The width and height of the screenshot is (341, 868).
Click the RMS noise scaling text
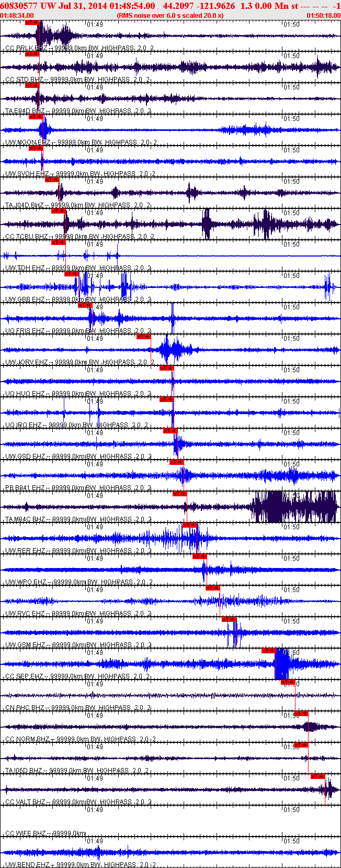click(x=170, y=16)
